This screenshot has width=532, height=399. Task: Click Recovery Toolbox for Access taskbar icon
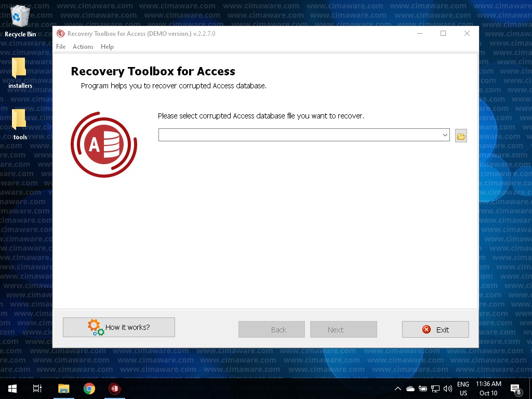(x=115, y=389)
